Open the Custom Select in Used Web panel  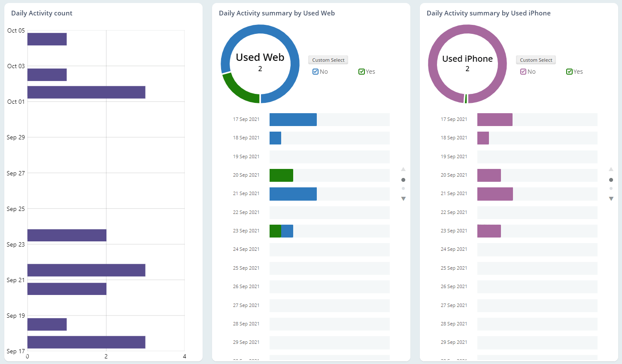point(328,60)
